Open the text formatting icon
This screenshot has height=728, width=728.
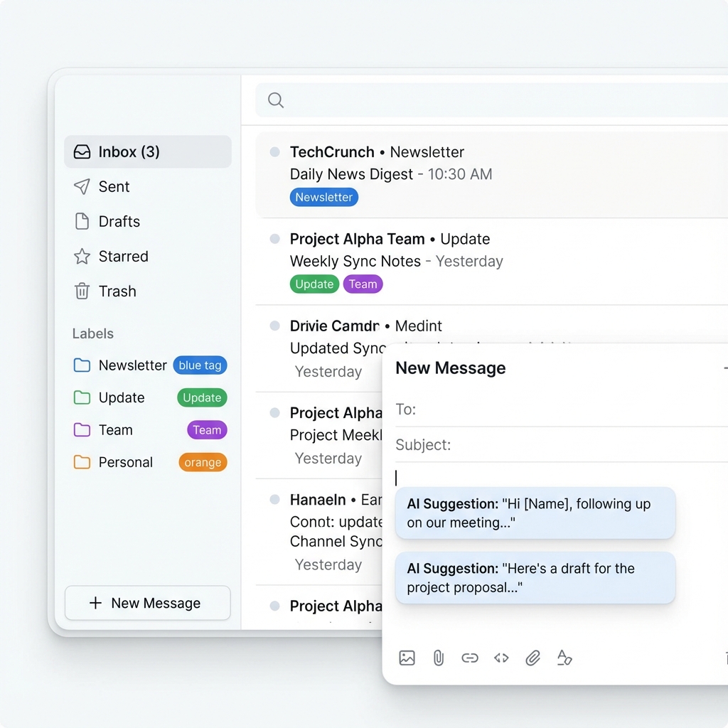(x=564, y=658)
